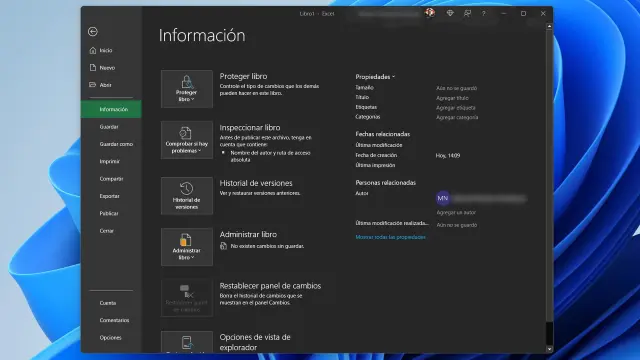Click the unsaved changes document icon
Screen dimensions: 640x360
[x=223, y=246]
